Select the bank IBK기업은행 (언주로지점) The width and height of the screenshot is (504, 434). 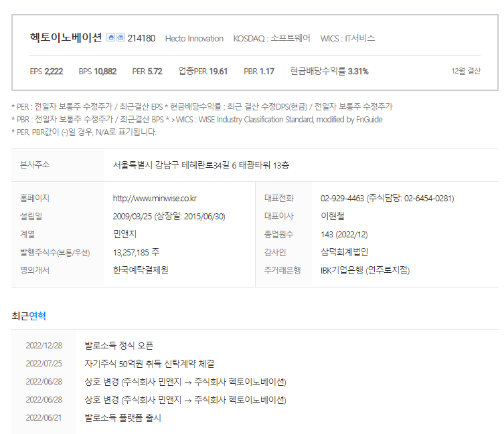pos(365,270)
